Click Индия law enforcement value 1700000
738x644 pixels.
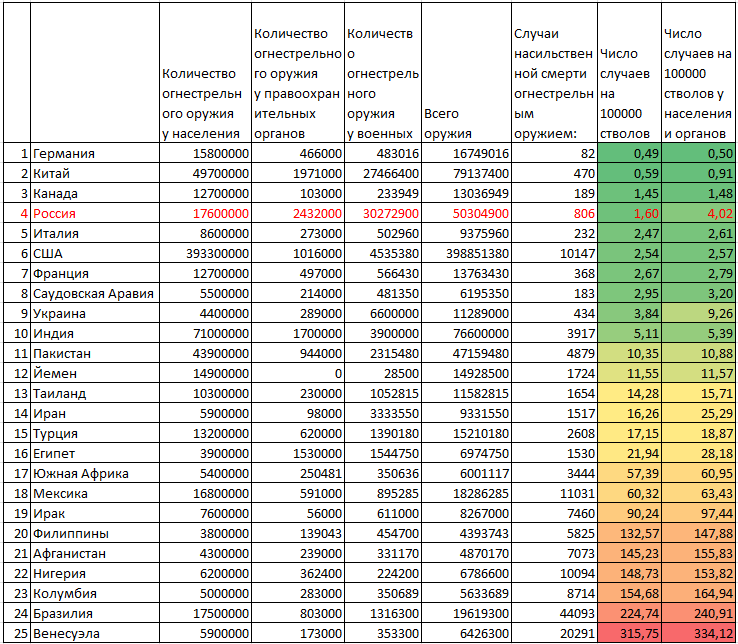(x=298, y=334)
